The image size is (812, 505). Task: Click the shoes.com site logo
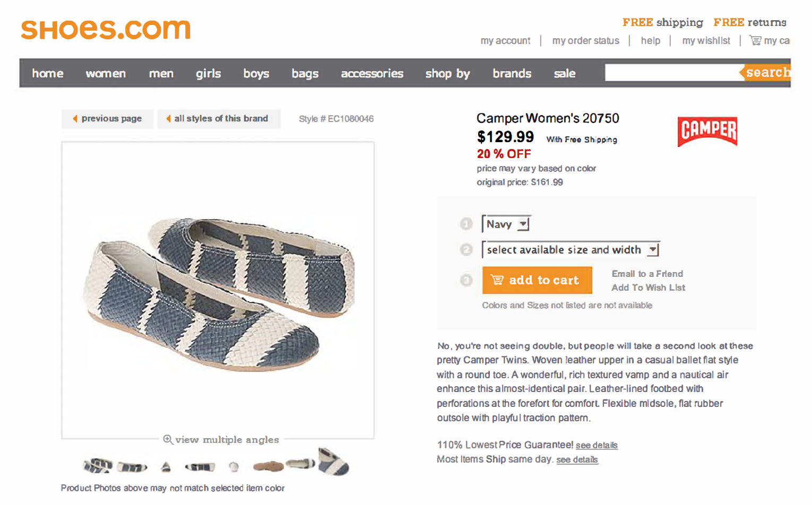[x=106, y=29]
